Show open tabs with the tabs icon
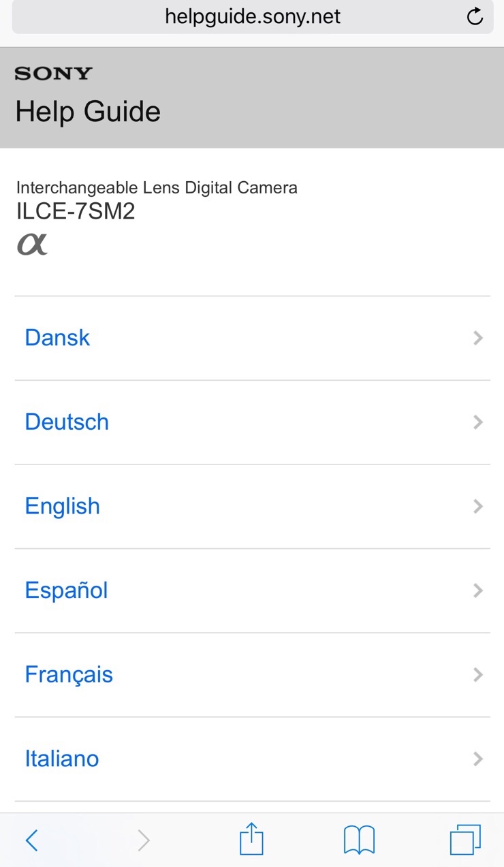504x867 pixels. [465, 839]
